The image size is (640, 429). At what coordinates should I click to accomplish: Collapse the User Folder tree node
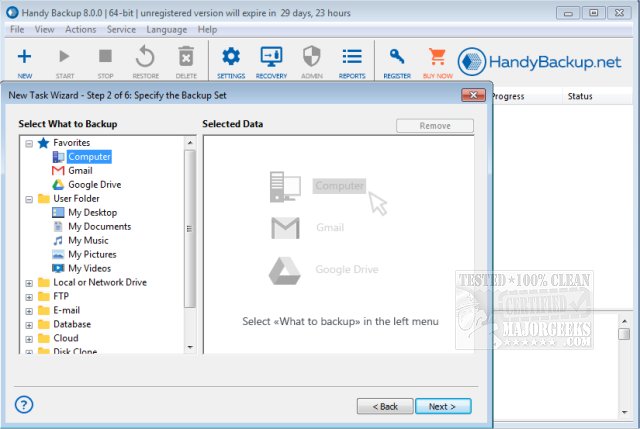pos(29,199)
